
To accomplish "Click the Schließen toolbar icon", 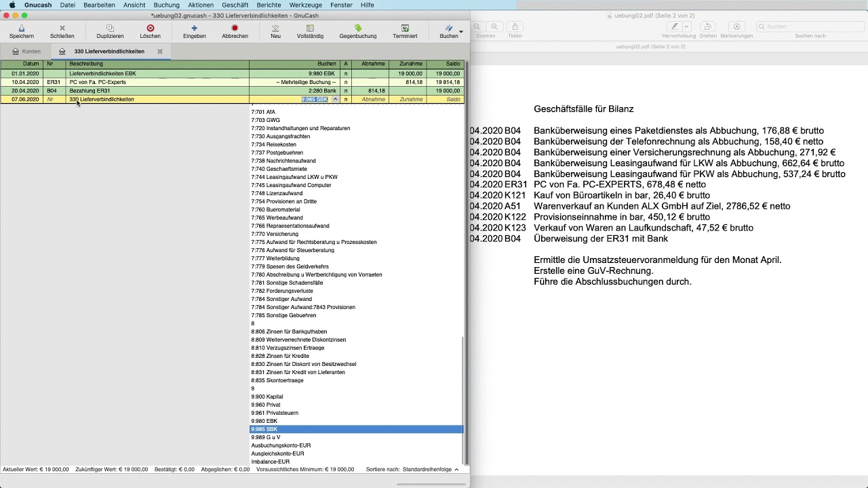I will click(x=62, y=28).
